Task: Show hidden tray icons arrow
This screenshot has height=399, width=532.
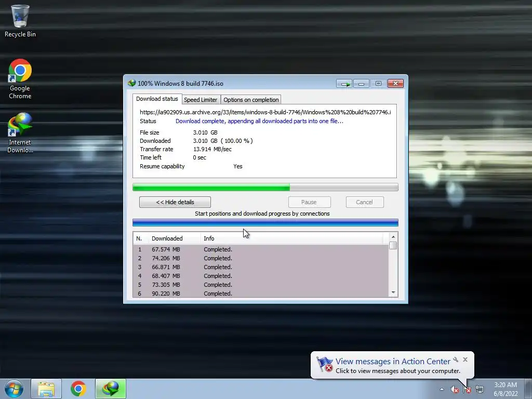Action: [x=442, y=389]
